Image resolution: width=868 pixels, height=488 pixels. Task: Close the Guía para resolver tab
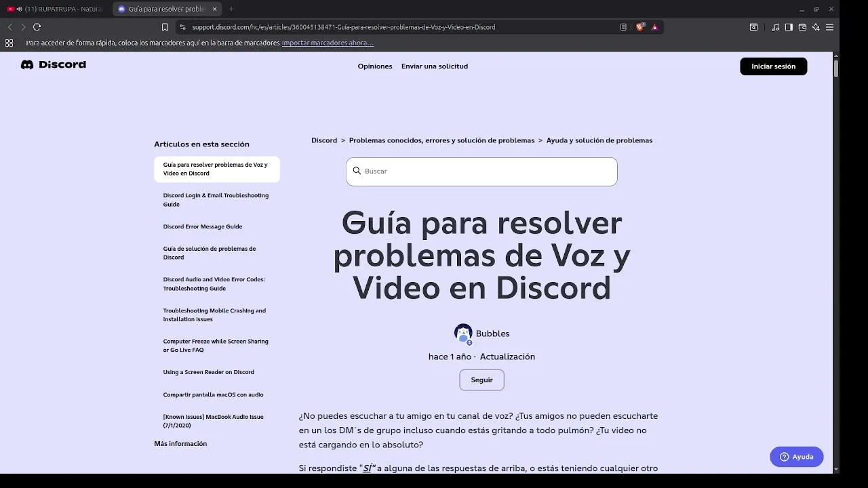215,9
